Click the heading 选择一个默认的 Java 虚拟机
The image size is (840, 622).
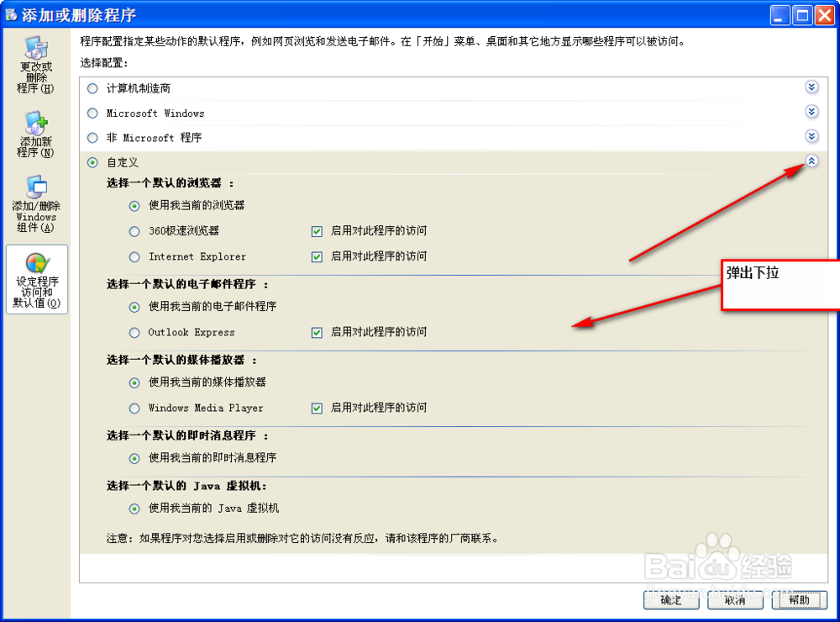(186, 486)
